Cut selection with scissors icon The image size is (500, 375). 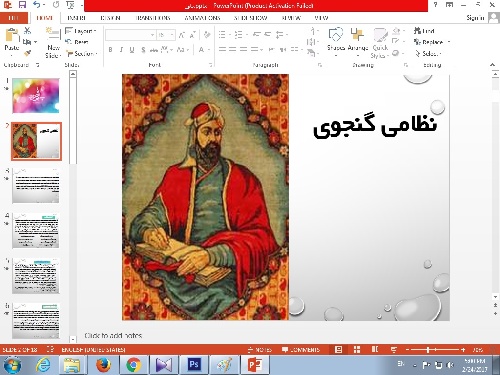pos(28,31)
